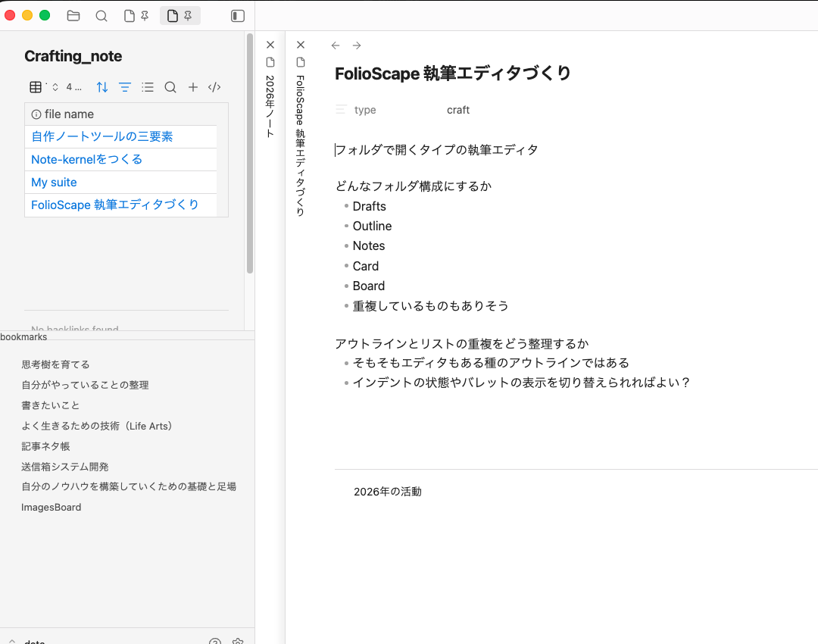Select the vertical 'FolioScape 執筆エディタづくり' tab title
Image resolution: width=818 pixels, height=644 pixels.
(x=301, y=145)
